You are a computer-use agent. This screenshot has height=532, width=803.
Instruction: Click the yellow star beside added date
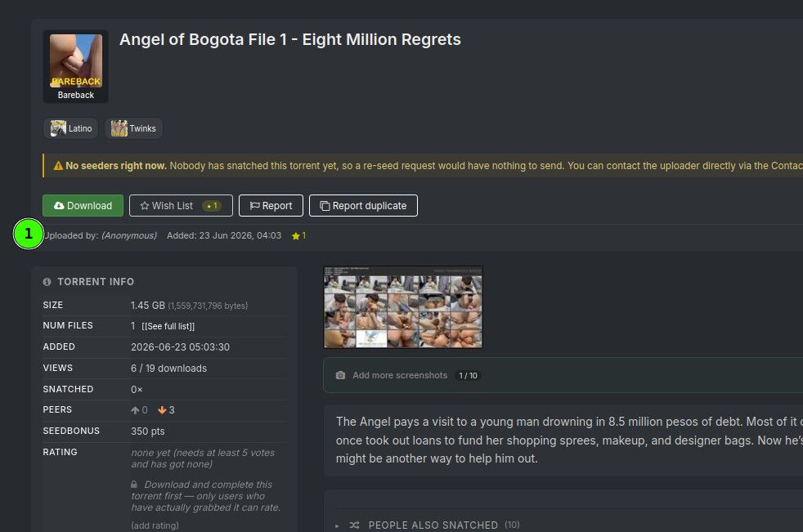point(295,236)
